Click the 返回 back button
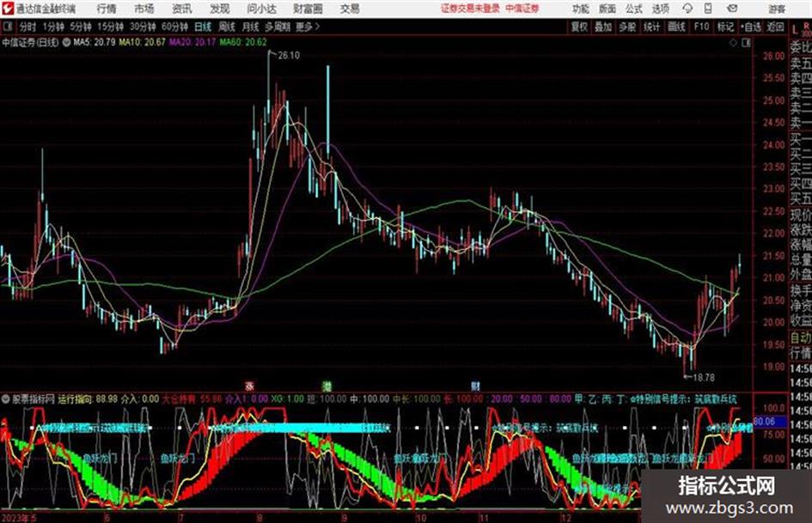The width and height of the screenshot is (812, 523). [775, 27]
